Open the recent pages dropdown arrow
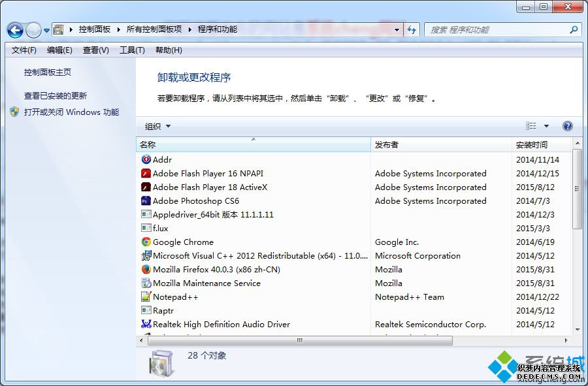588x386 pixels. click(47, 30)
